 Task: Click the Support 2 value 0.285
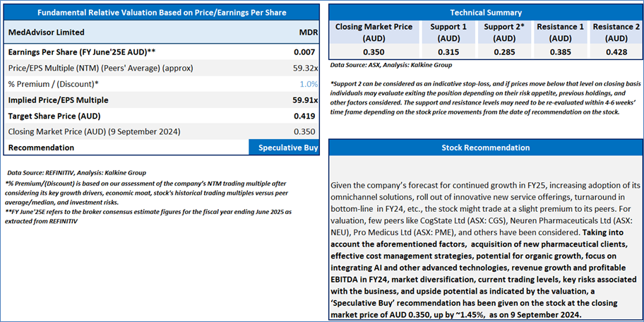coord(504,52)
